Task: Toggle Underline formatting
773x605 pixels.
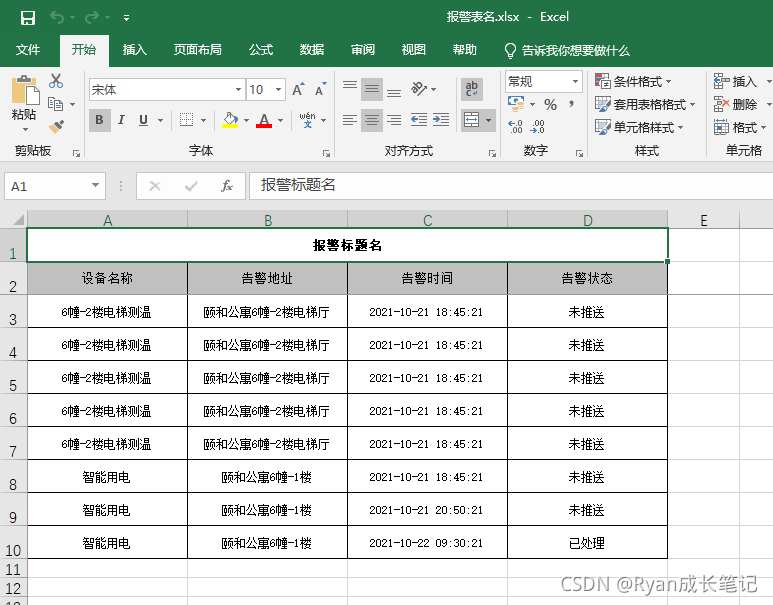Action: click(x=143, y=120)
